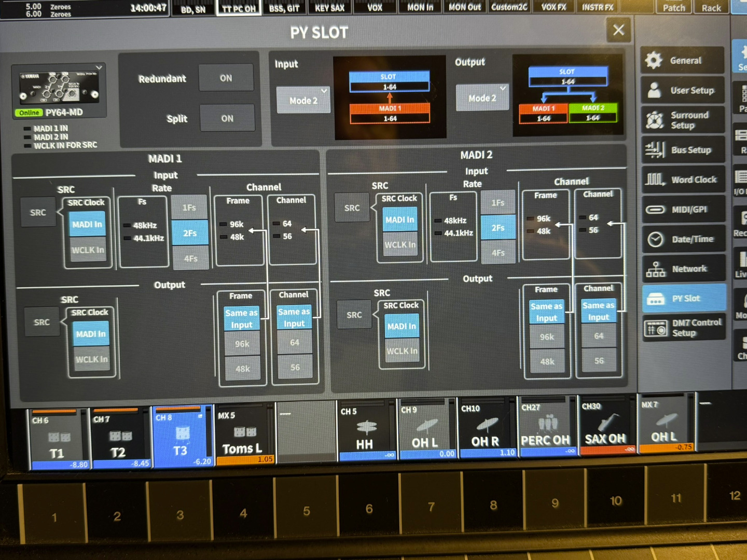Set MADI 2 input rate 1Fs
This screenshot has height=560, width=747.
point(497,203)
